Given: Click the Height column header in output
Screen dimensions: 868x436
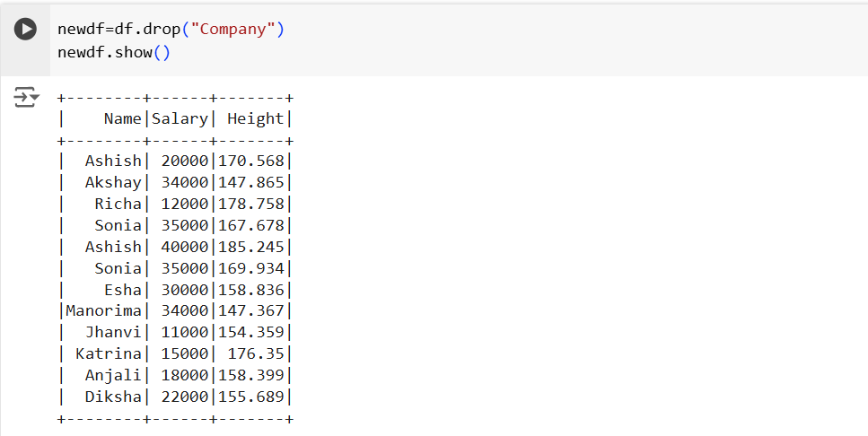Looking at the screenshot, I should [255, 118].
